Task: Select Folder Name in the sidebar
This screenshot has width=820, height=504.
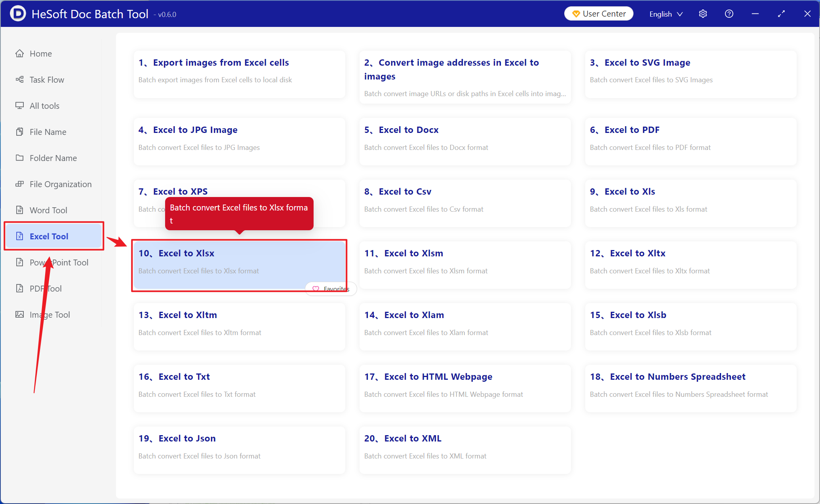Action: (x=54, y=158)
